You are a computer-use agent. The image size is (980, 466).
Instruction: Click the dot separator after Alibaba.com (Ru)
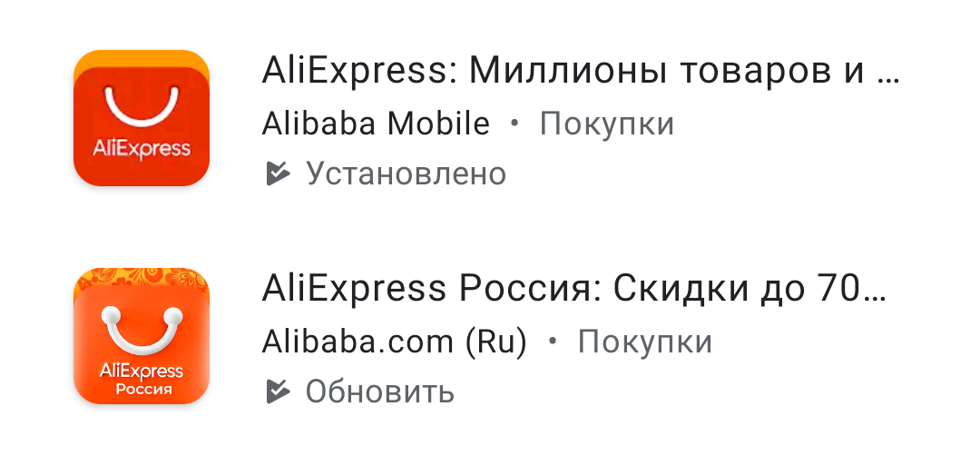(553, 342)
